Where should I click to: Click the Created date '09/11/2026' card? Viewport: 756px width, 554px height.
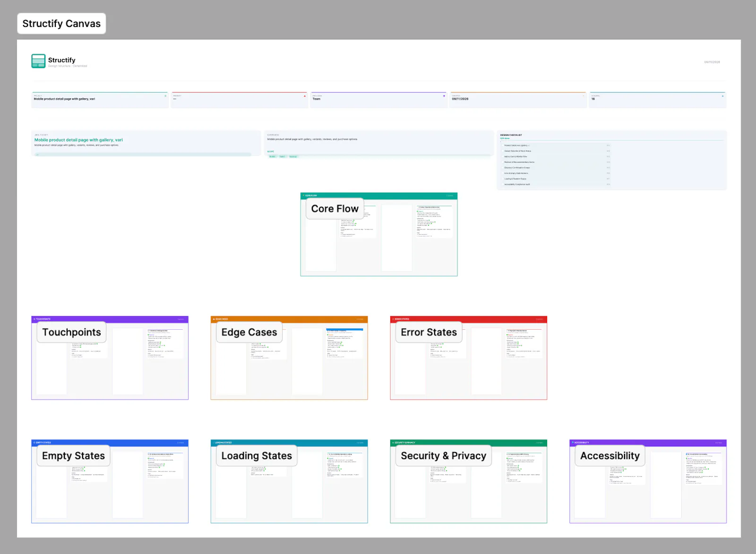point(518,100)
